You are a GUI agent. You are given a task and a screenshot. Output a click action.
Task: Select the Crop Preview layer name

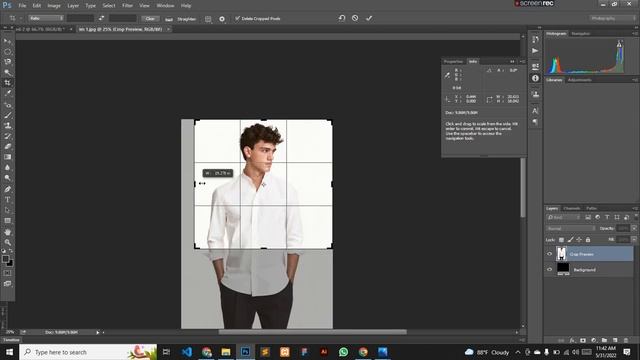pyautogui.click(x=582, y=254)
